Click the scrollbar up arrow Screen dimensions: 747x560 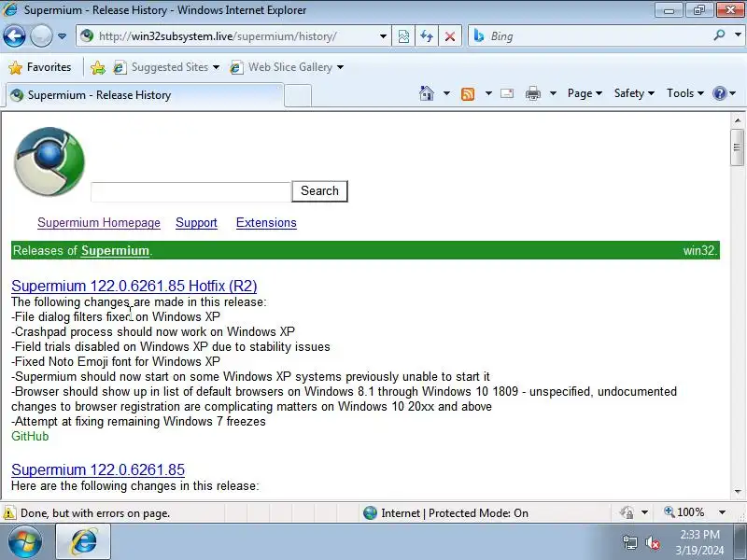(738, 120)
